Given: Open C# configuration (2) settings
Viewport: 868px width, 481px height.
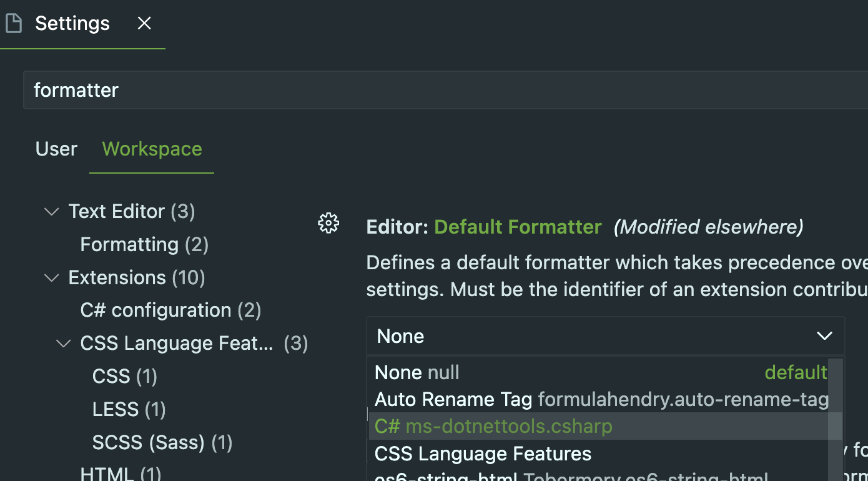Looking at the screenshot, I should pos(170,310).
